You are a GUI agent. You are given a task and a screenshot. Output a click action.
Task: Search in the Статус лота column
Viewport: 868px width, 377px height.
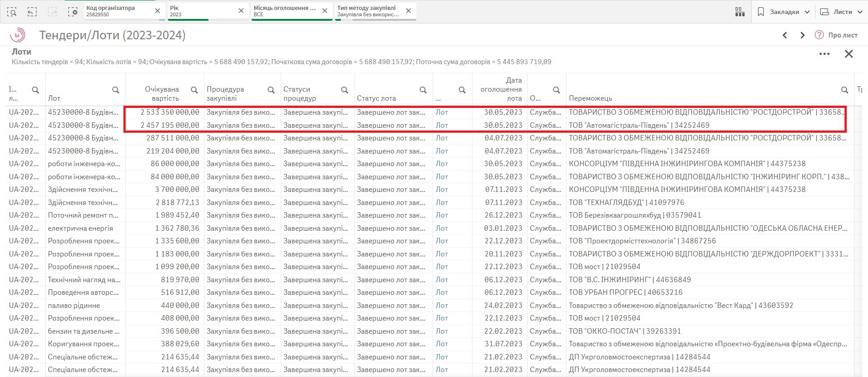tap(423, 90)
